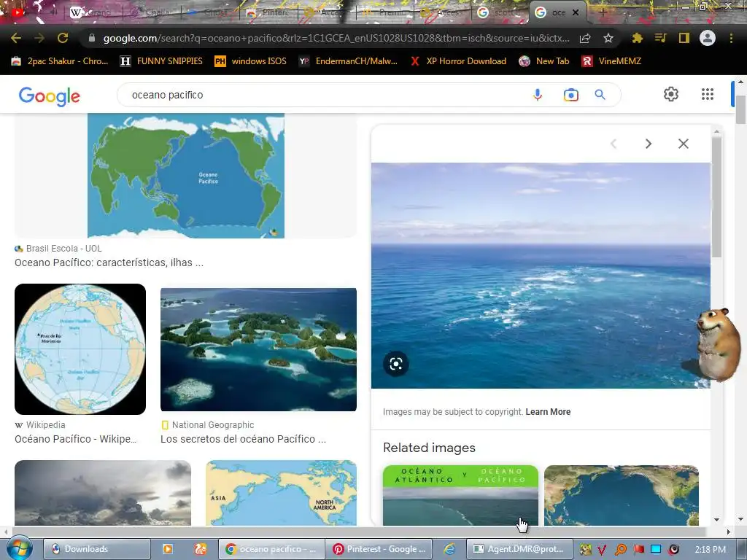Open the Chrome profile avatar
This screenshot has width=747, height=560.
708,38
